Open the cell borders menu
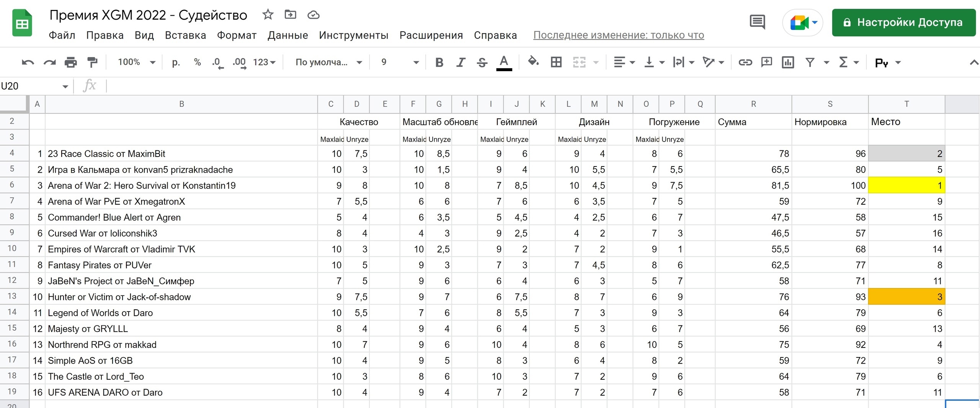980x408 pixels. [556, 62]
